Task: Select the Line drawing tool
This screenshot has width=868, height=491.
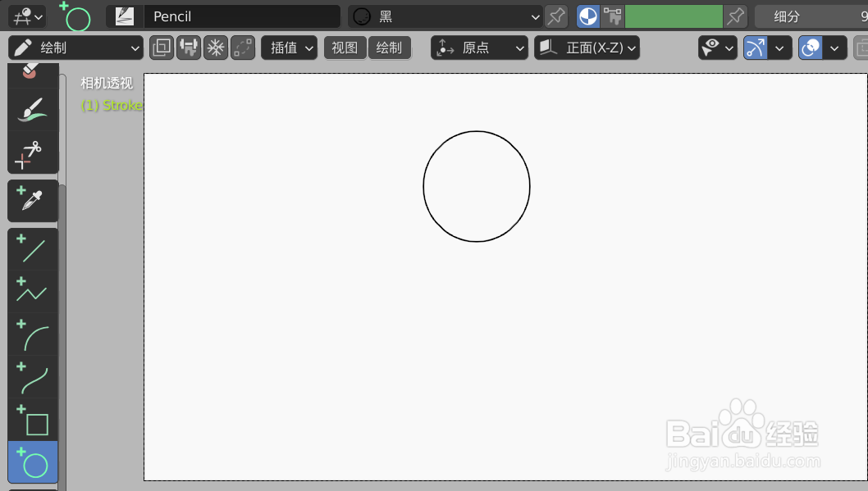Action: click(x=33, y=248)
